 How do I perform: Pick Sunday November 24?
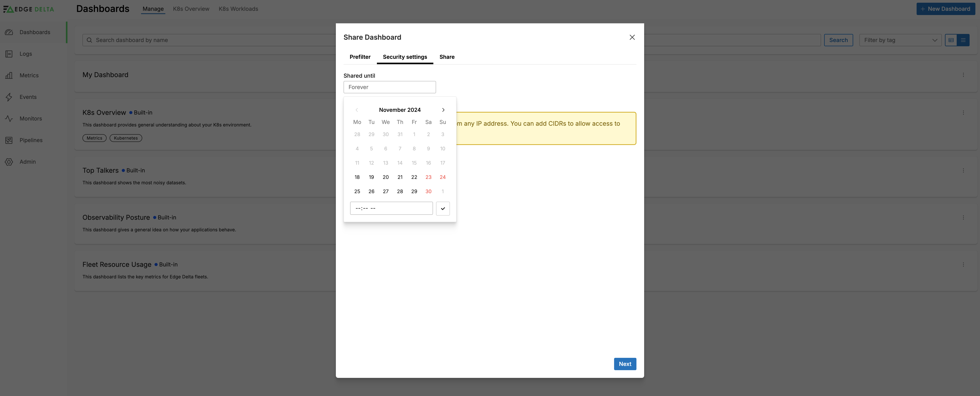(442, 177)
